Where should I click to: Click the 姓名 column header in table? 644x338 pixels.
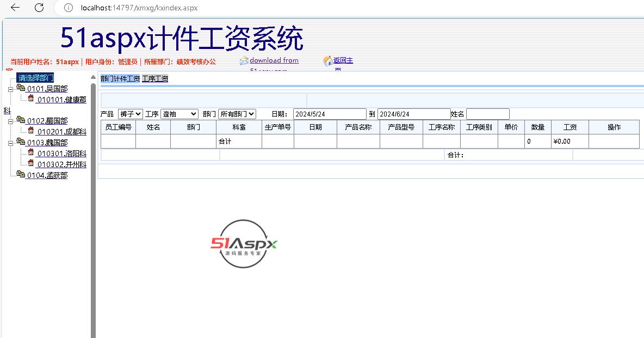(x=153, y=127)
